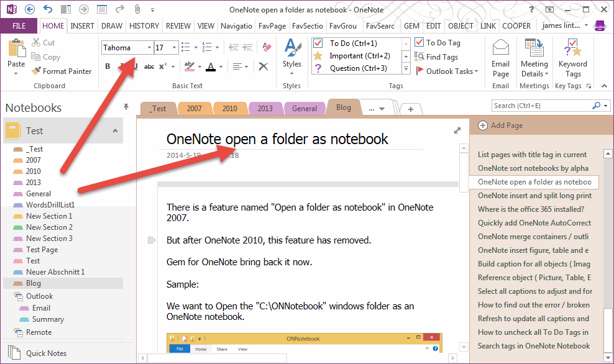The width and height of the screenshot is (614, 364).
Task: Click the Email Page envelope icon
Action: pyautogui.click(x=500, y=48)
